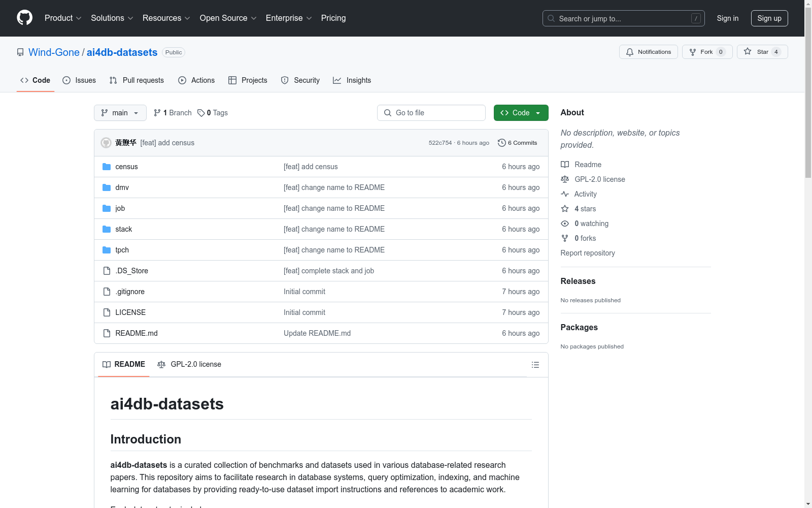The height and width of the screenshot is (508, 812).
Task: Click the Go to file field
Action: (431, 113)
